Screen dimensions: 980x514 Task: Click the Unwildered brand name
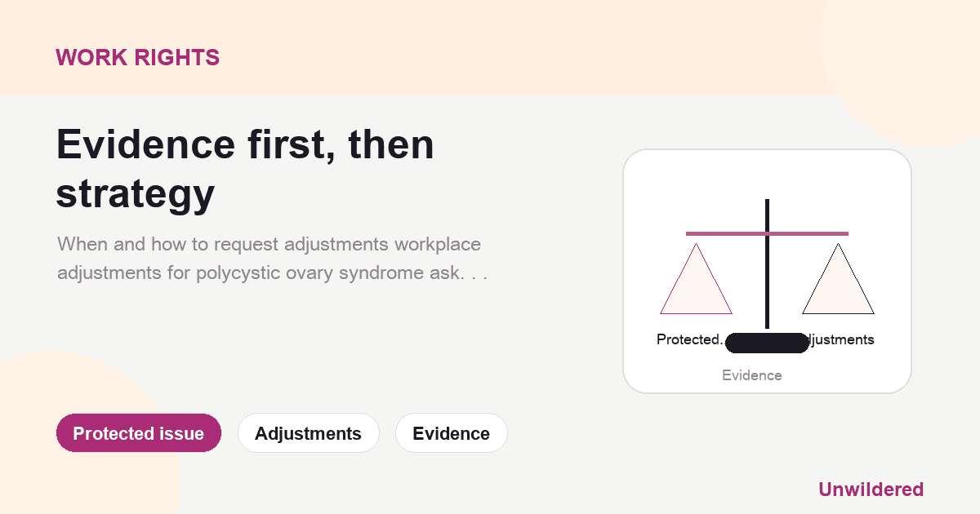coord(871,490)
